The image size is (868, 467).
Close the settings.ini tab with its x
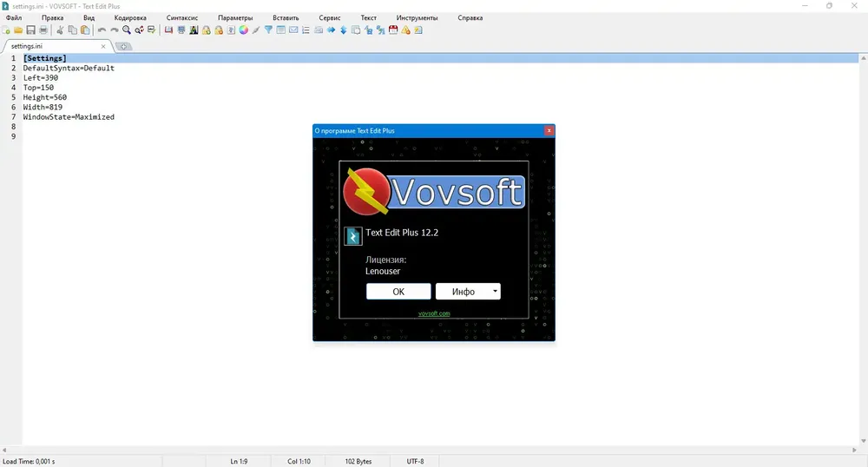(x=103, y=47)
